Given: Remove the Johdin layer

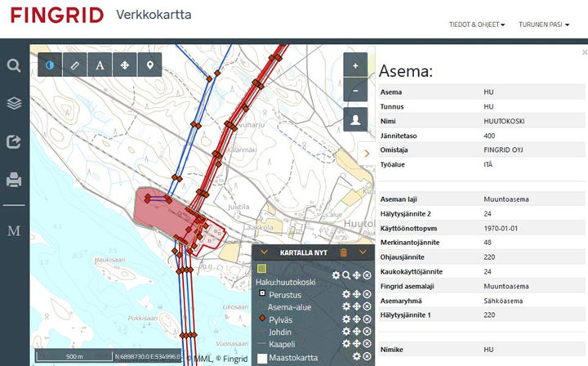Looking at the screenshot, I should point(367,332).
